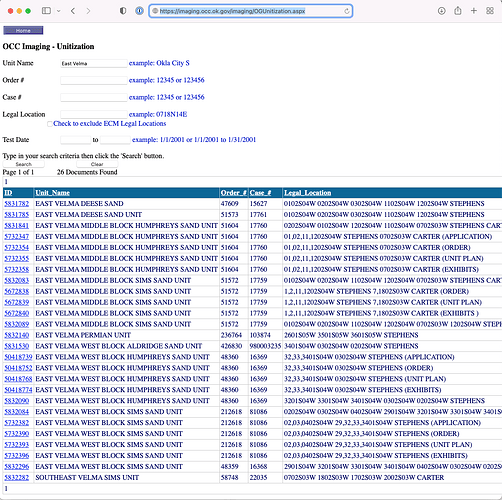Open document ID 5732393

pos(17,445)
